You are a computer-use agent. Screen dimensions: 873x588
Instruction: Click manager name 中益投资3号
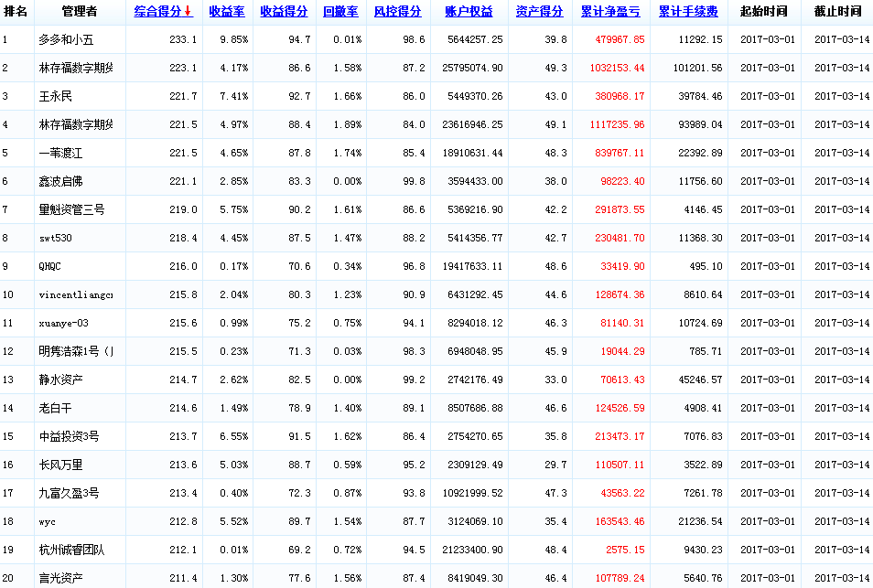69,437
